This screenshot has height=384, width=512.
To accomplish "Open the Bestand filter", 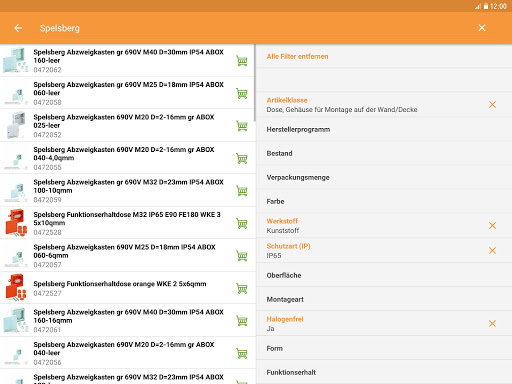I will 384,153.
